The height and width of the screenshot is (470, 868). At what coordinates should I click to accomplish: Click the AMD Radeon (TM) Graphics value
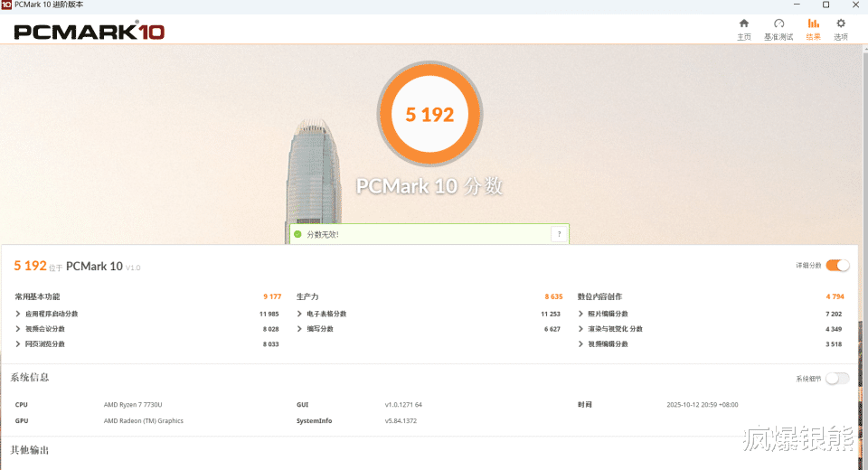(x=144, y=420)
